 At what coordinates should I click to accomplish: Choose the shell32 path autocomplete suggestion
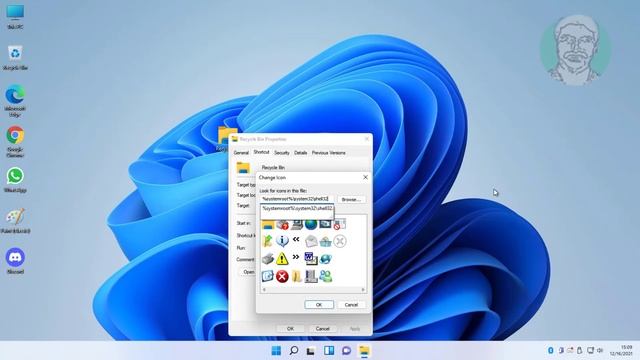click(x=297, y=208)
